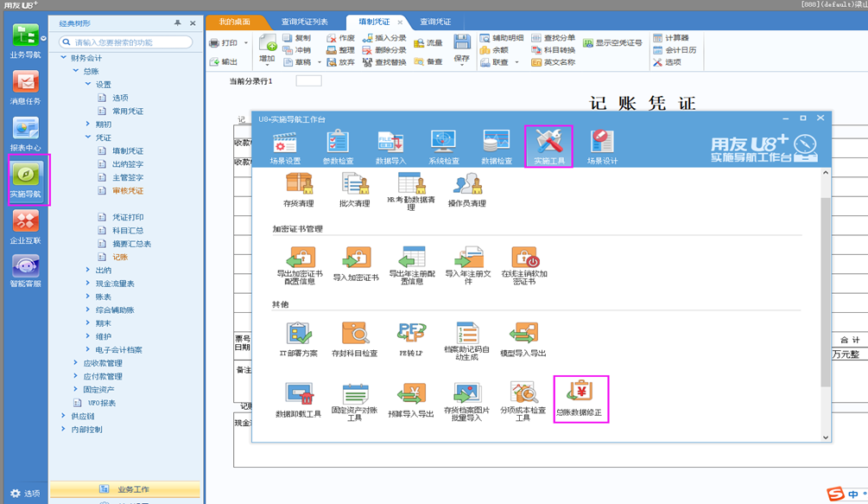
Task: Launch 智能客服 assistant icon
Action: (25, 271)
